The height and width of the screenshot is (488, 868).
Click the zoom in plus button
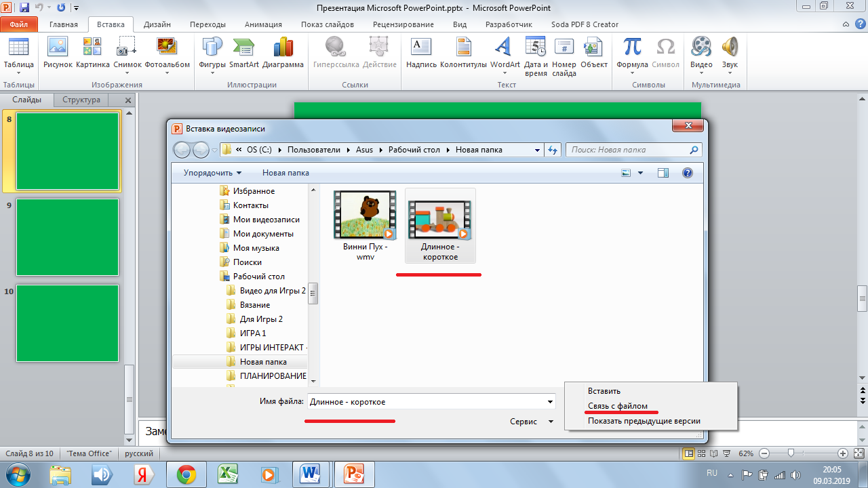click(x=843, y=453)
